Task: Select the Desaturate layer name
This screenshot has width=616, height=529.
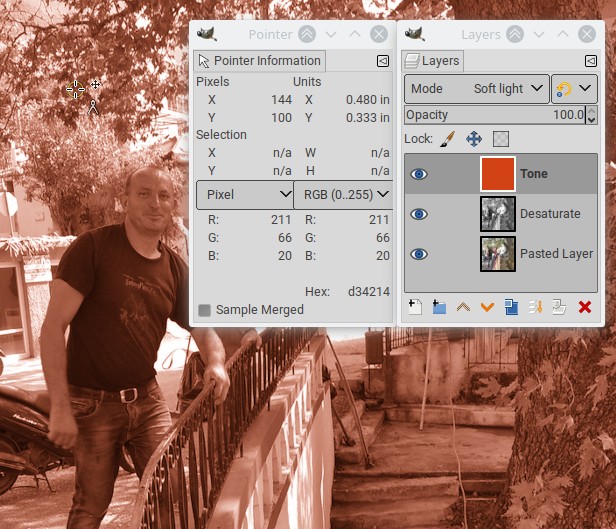Action: point(550,214)
